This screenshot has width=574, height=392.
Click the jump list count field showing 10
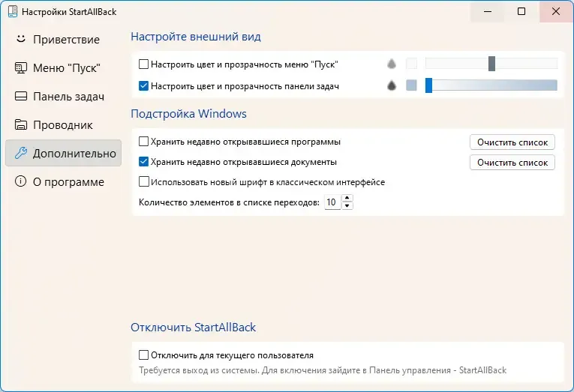pos(332,202)
